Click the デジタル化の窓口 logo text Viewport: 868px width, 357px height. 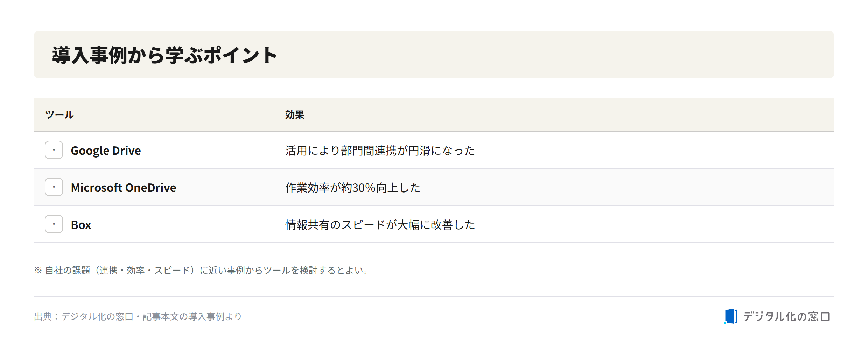[x=786, y=317]
